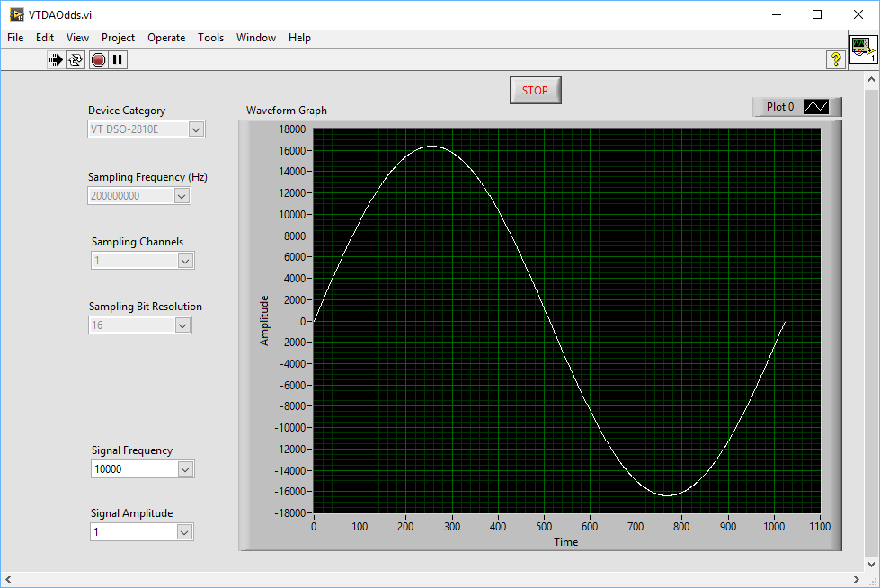Expand the Sampling Frequency combo box
The height and width of the screenshot is (588, 880).
click(x=182, y=195)
